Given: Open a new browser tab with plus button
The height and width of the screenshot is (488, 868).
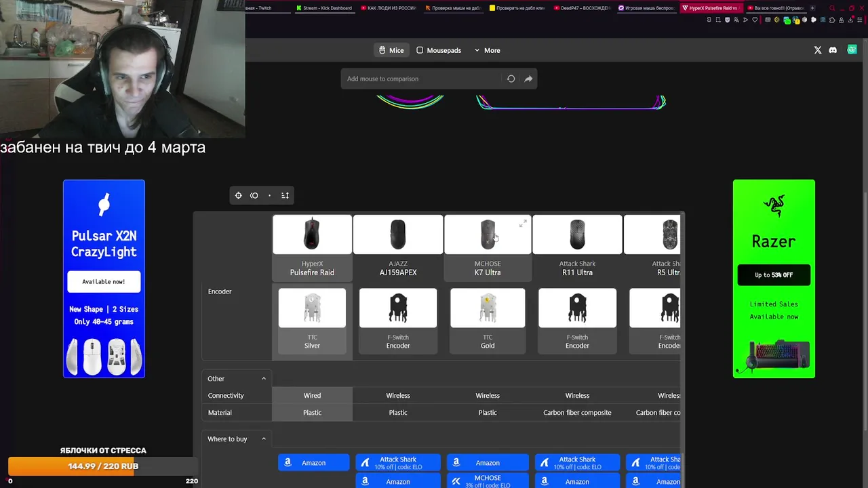Looking at the screenshot, I should (x=812, y=8).
